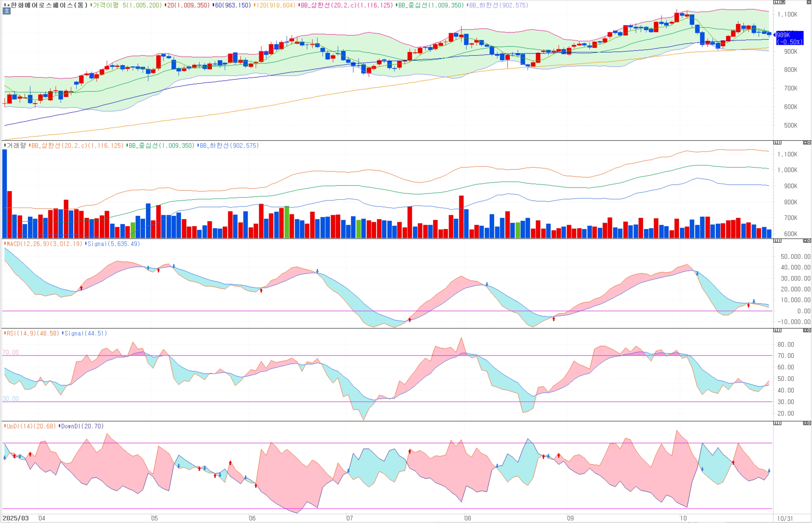
Task: Select the 120-day moving average legend label
Action: (276, 5)
